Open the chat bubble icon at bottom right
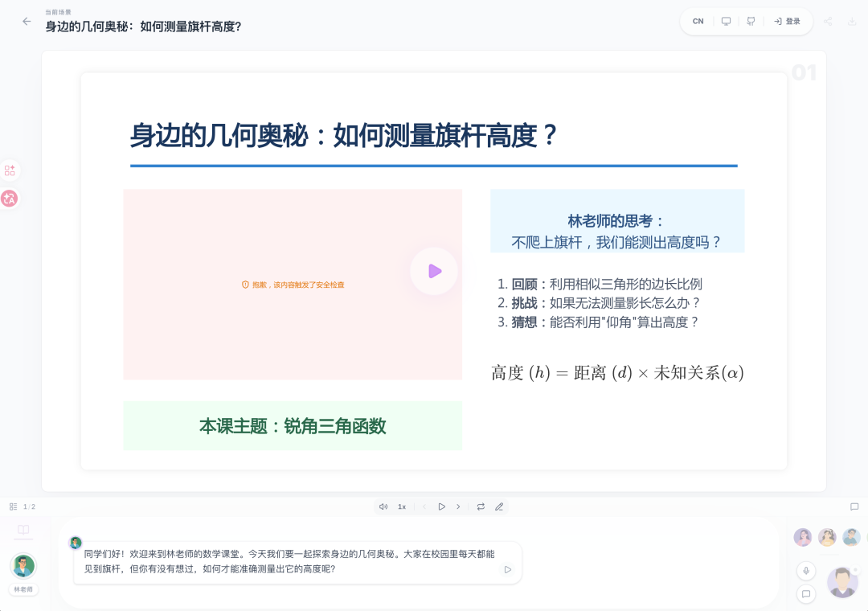The image size is (868, 611). click(x=806, y=595)
